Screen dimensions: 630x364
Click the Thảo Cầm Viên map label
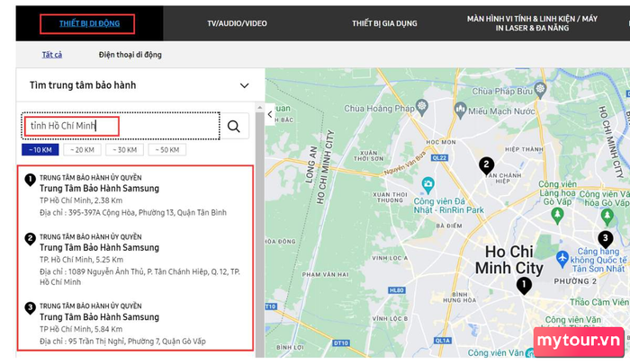(x=599, y=302)
